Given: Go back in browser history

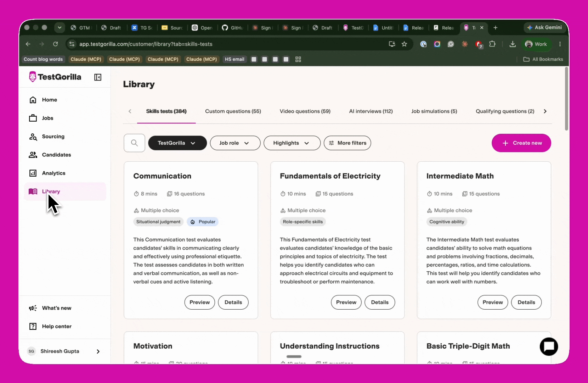Looking at the screenshot, I should pos(28,44).
